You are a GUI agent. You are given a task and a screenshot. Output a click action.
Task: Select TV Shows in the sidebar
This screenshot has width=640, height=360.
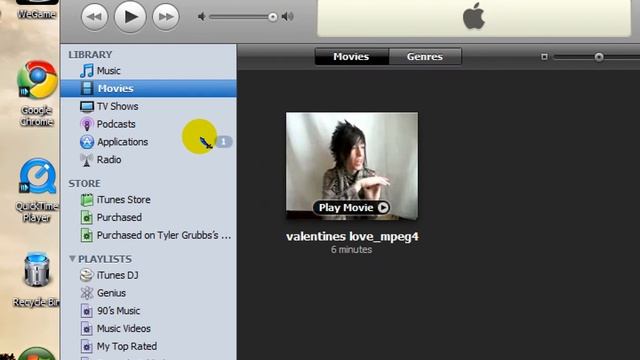[118, 106]
